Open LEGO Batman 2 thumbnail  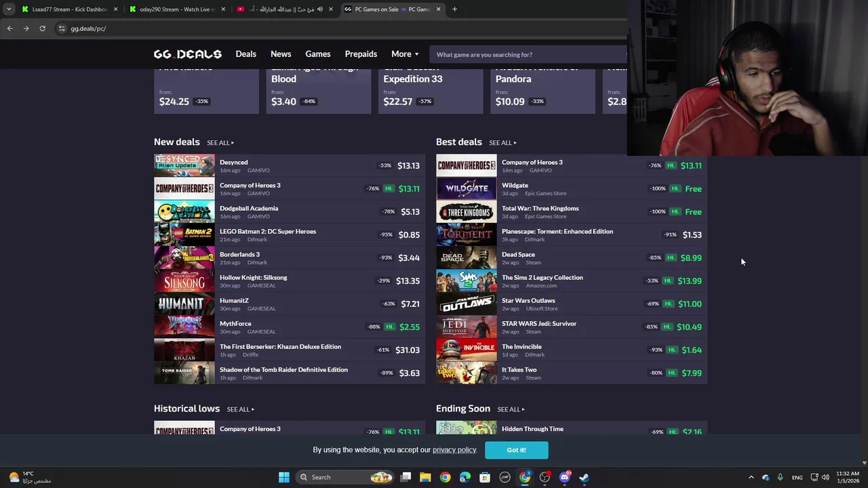point(184,235)
